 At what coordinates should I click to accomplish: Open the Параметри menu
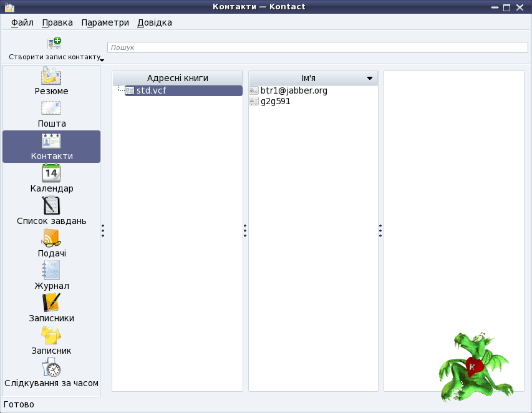tap(105, 22)
